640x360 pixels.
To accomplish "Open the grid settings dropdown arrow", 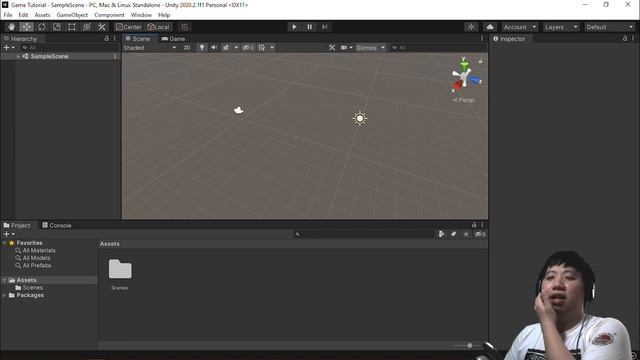I will pos(272,48).
